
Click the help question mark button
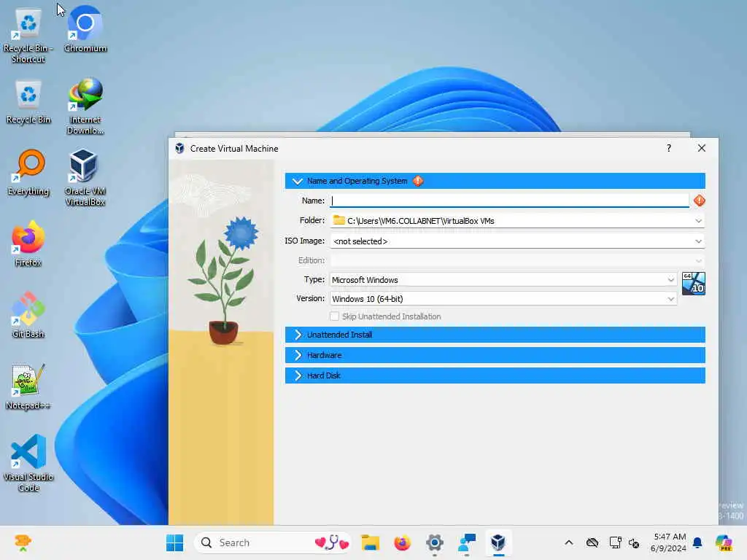(x=669, y=148)
